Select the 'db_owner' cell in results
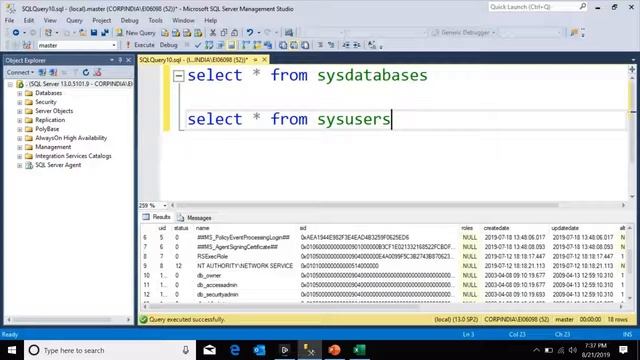 tap(209, 276)
